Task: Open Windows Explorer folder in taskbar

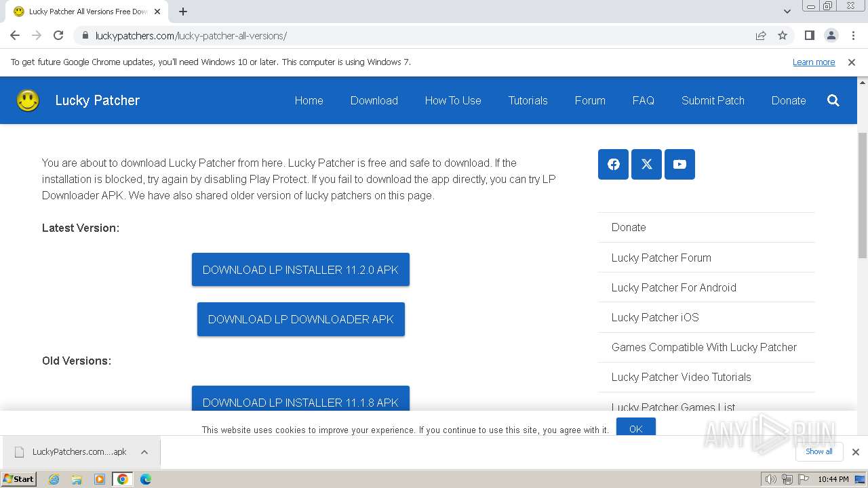Action: click(77, 479)
